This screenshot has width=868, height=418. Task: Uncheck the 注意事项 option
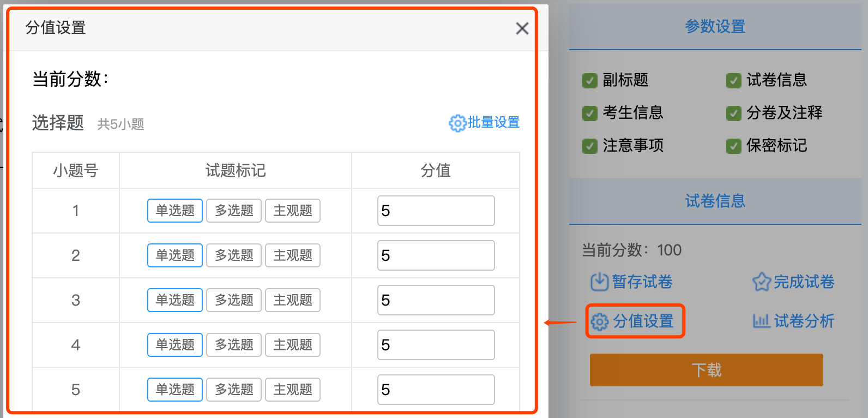coord(590,146)
